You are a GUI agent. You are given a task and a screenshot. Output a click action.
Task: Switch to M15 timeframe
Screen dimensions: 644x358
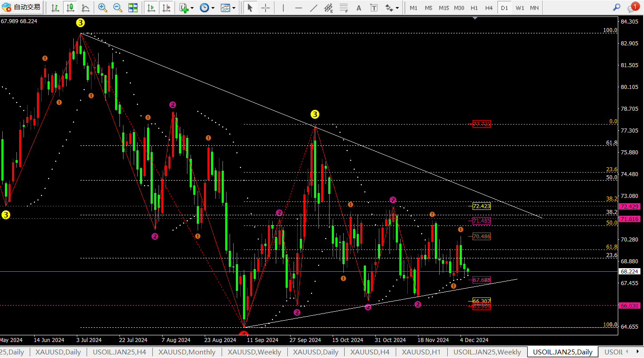point(444,8)
